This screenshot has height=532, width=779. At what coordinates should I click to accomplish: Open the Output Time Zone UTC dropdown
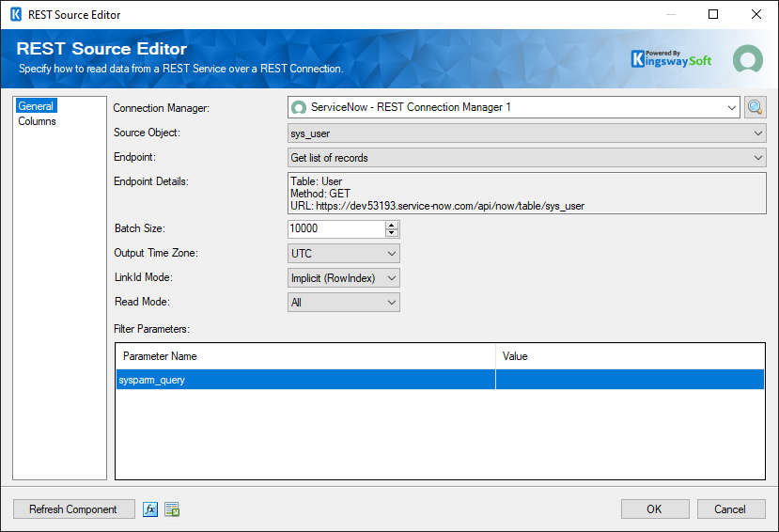click(343, 254)
